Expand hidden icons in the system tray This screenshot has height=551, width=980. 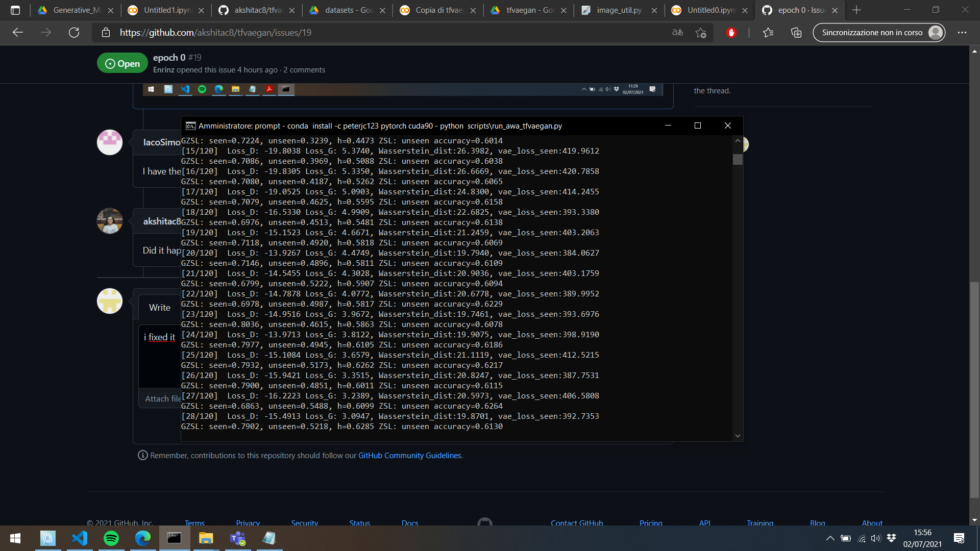pos(830,538)
